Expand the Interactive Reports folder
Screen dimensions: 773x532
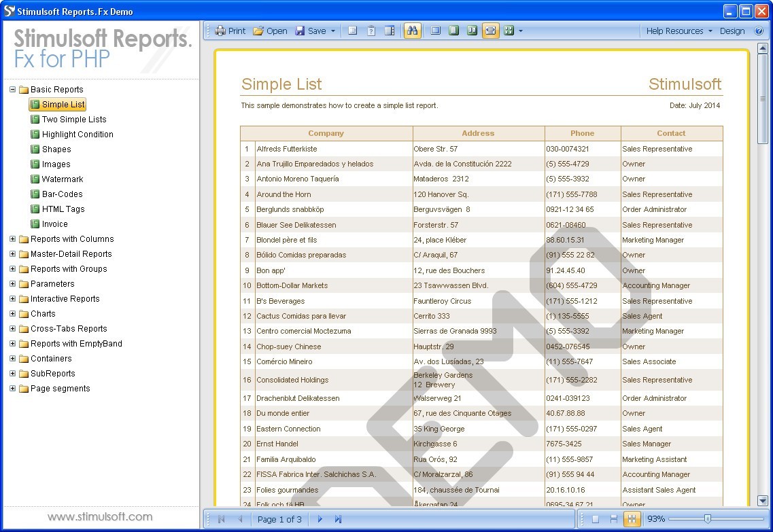point(13,298)
